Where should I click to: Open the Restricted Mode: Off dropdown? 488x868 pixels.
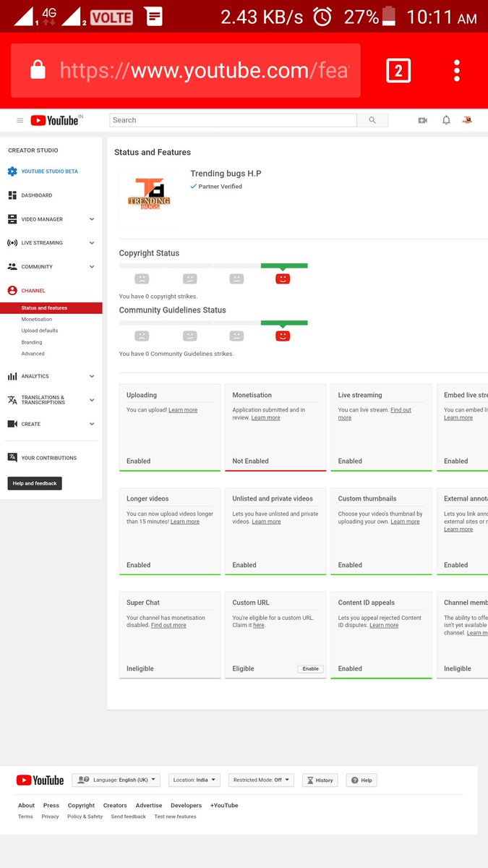click(261, 780)
